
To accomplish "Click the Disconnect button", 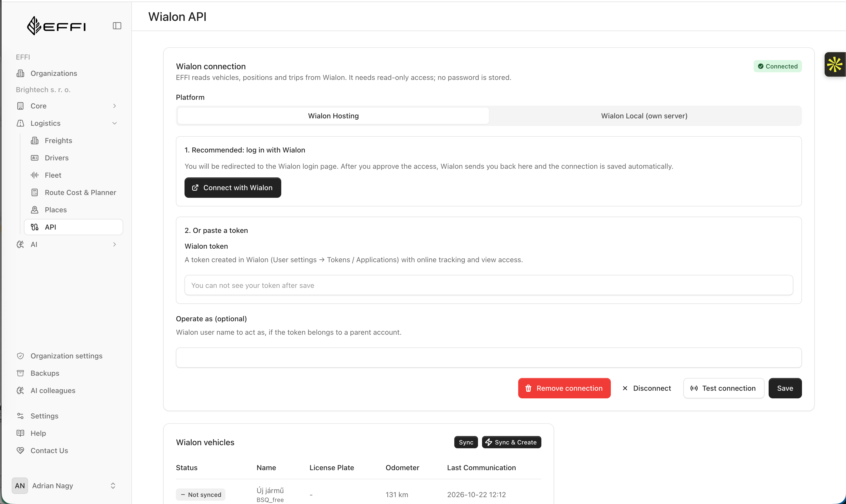I will click(x=647, y=388).
